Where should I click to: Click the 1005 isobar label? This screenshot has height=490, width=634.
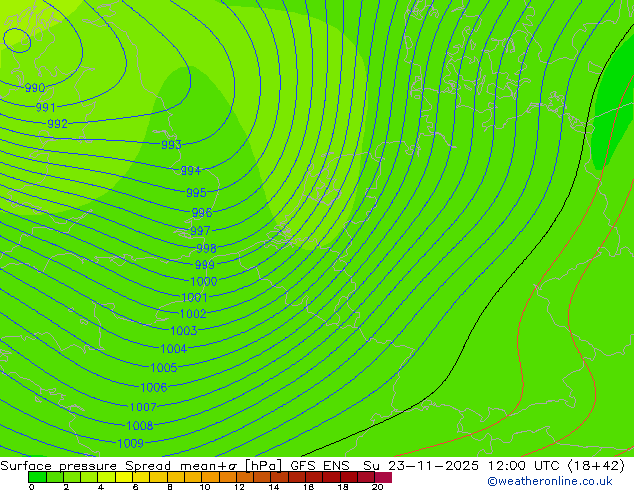pyautogui.click(x=164, y=368)
